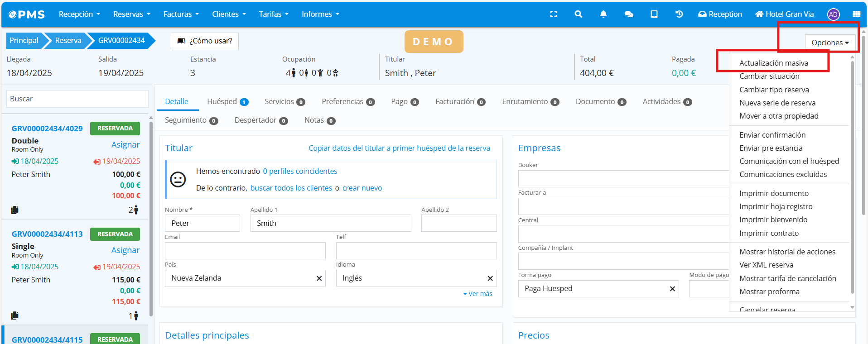Open the Opciones dropdown

pyautogui.click(x=830, y=43)
